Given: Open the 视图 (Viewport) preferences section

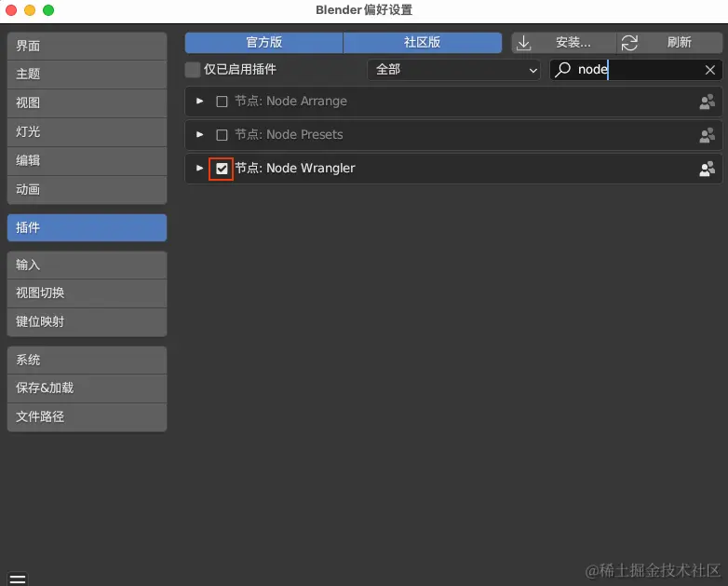Looking at the screenshot, I should (x=87, y=103).
